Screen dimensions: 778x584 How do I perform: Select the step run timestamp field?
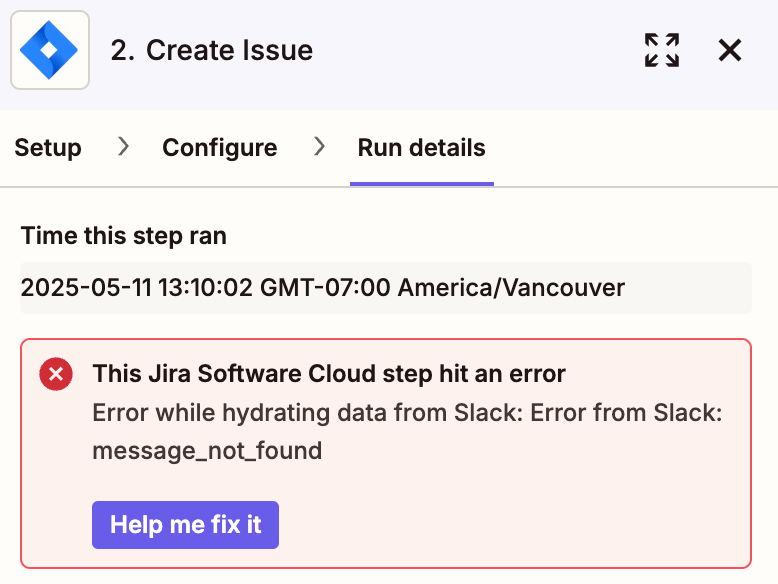tap(386, 288)
